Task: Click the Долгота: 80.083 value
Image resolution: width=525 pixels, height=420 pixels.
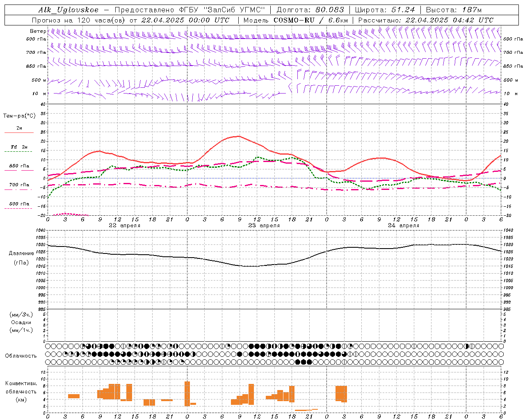Action: coord(310,10)
